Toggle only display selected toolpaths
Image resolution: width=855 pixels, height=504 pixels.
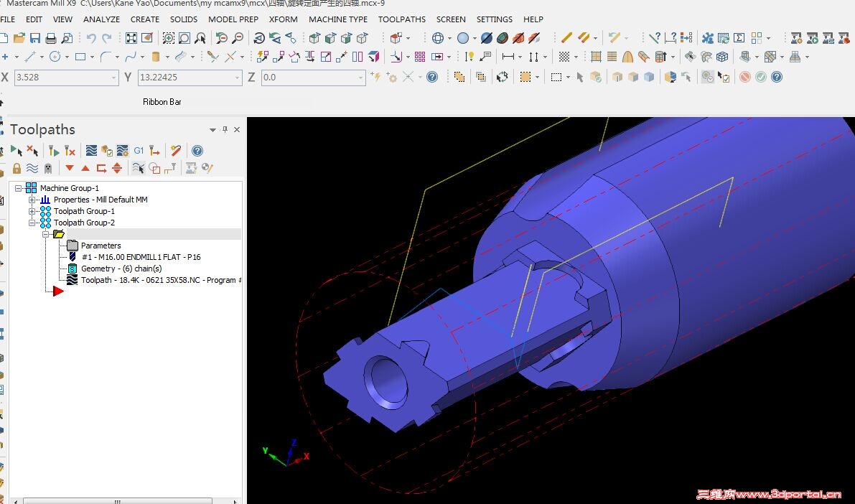pyautogui.click(x=138, y=168)
